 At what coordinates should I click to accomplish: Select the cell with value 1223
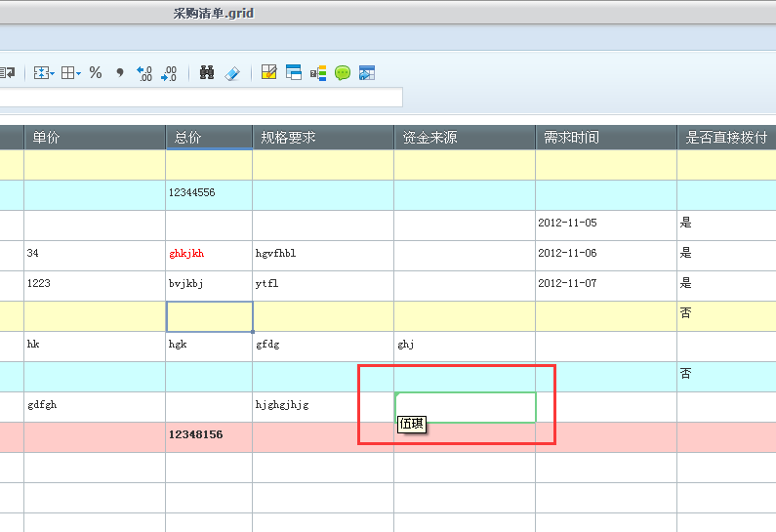point(95,286)
